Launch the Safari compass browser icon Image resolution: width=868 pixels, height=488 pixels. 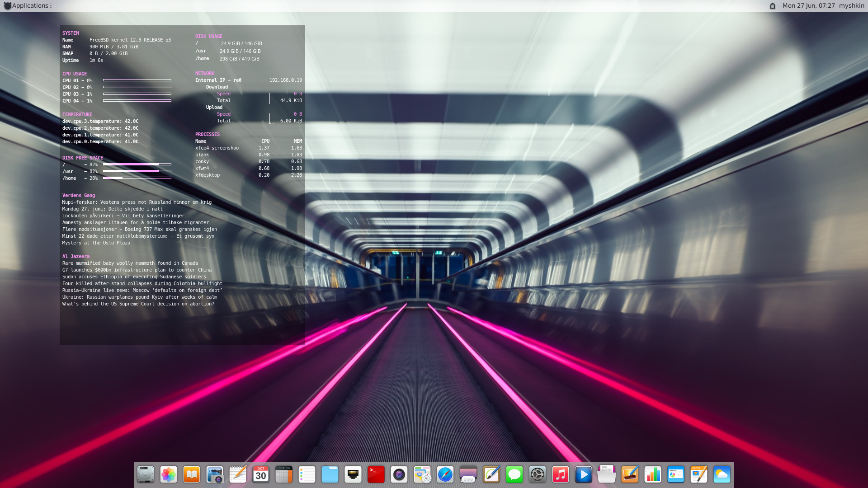click(x=445, y=474)
